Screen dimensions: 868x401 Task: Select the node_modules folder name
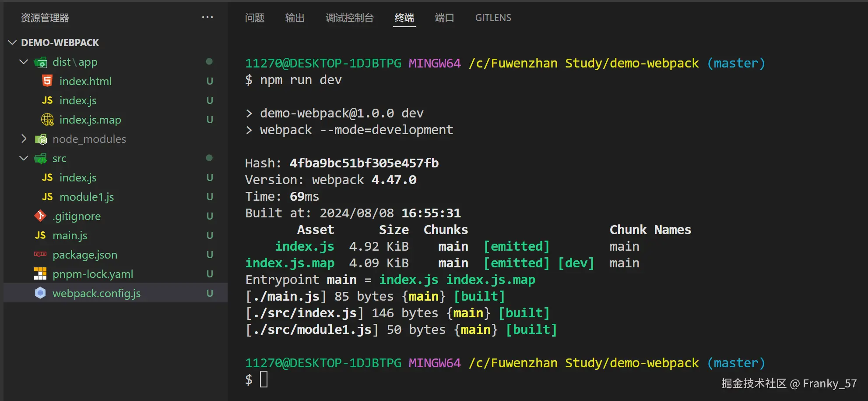coord(89,139)
